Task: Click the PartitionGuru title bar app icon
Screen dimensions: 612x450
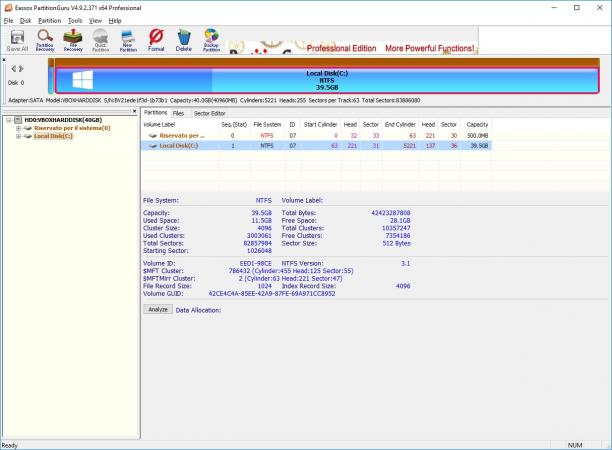Action: click(8, 8)
